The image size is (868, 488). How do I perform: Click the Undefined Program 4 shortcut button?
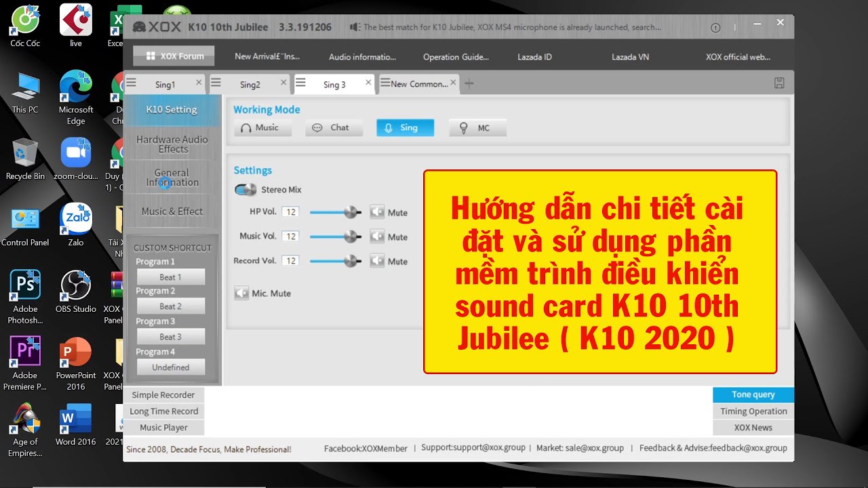pyautogui.click(x=171, y=367)
